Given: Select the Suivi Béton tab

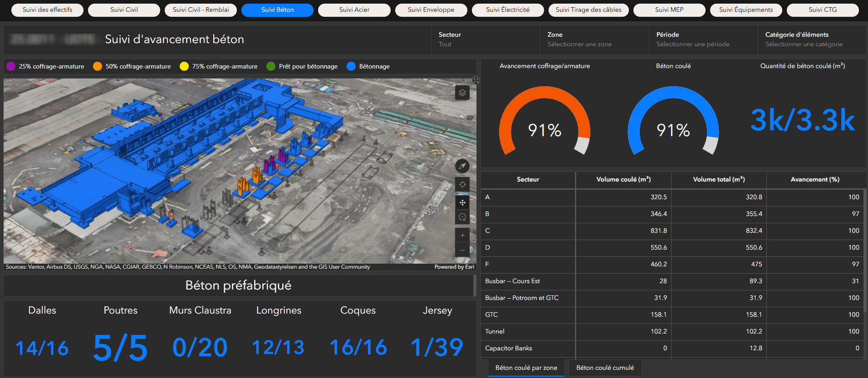Looking at the screenshot, I should click(x=277, y=10).
